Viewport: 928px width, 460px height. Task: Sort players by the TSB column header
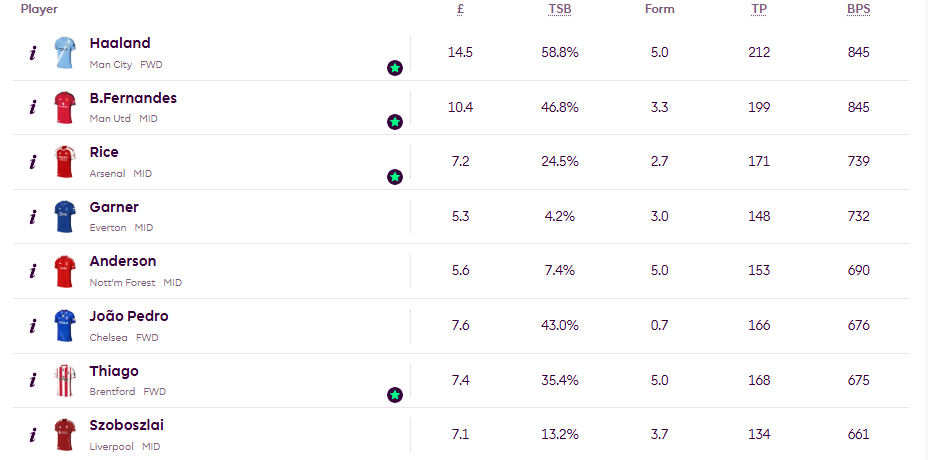click(x=560, y=9)
